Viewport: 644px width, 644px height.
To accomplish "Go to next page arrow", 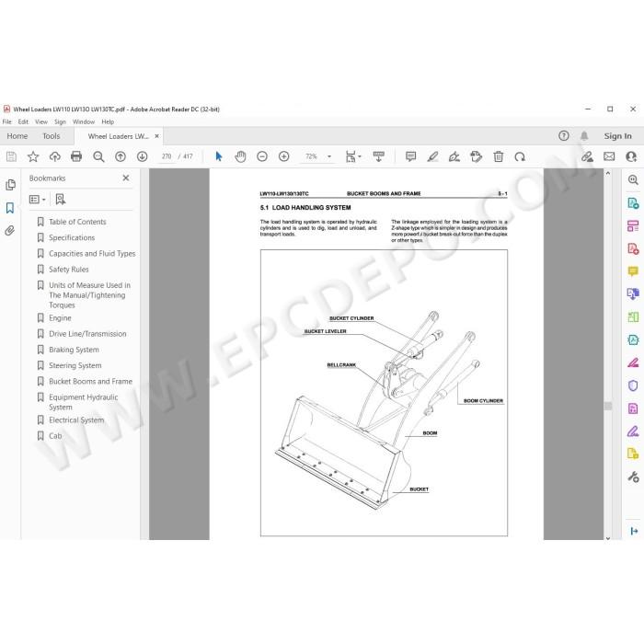I will (142, 156).
